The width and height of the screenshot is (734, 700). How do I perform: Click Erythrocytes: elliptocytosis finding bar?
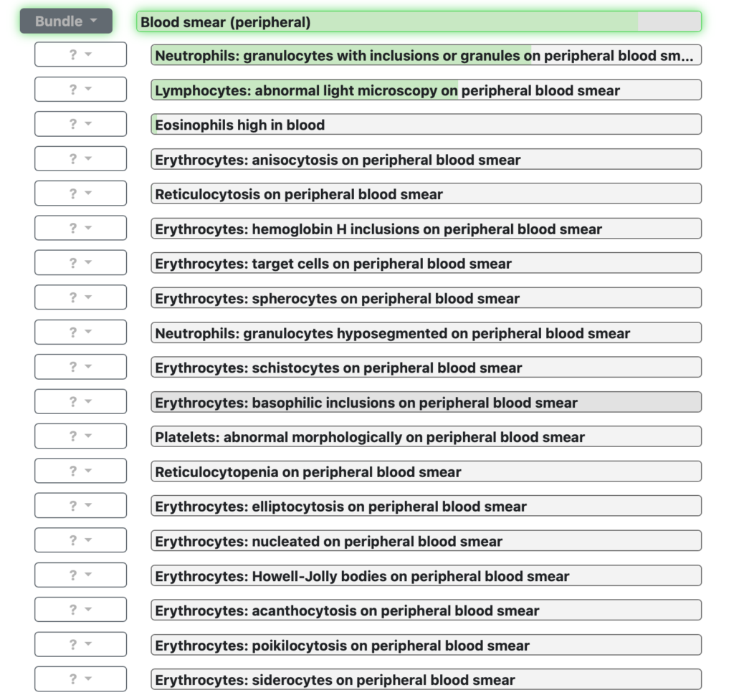[426, 506]
